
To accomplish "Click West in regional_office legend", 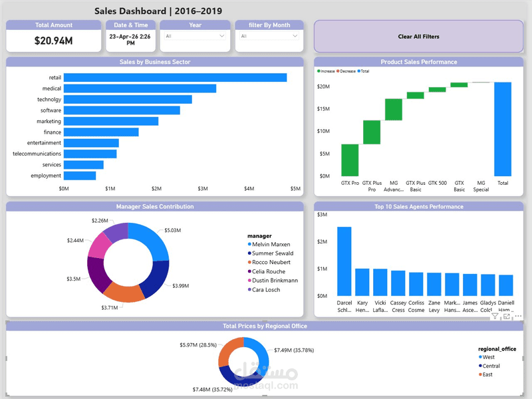I will 487,357.
